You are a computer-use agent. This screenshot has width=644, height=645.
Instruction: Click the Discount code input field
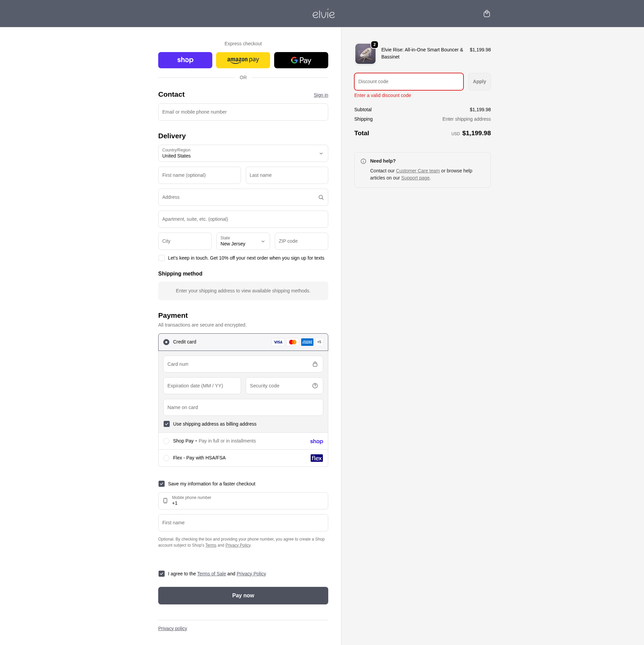pyautogui.click(x=408, y=82)
